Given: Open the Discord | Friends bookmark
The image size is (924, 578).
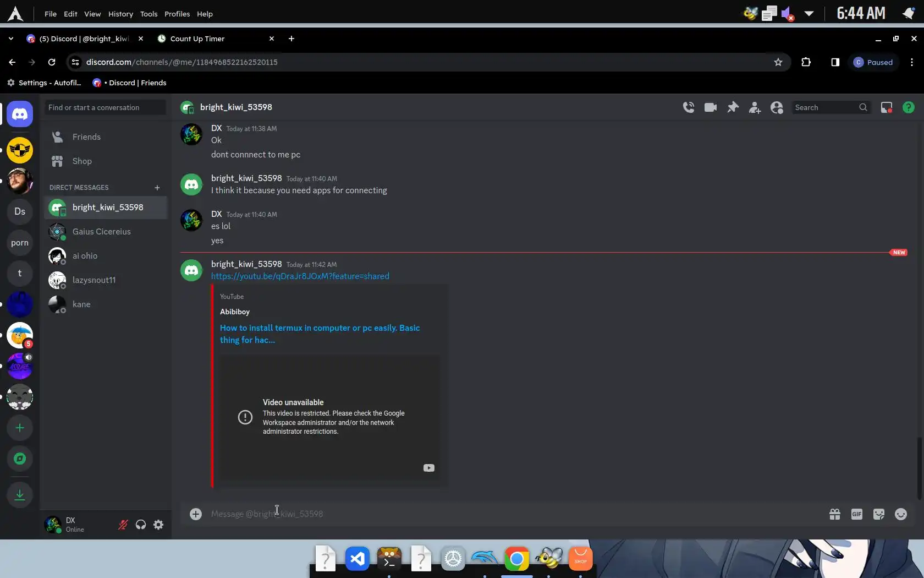Looking at the screenshot, I should click(x=130, y=83).
